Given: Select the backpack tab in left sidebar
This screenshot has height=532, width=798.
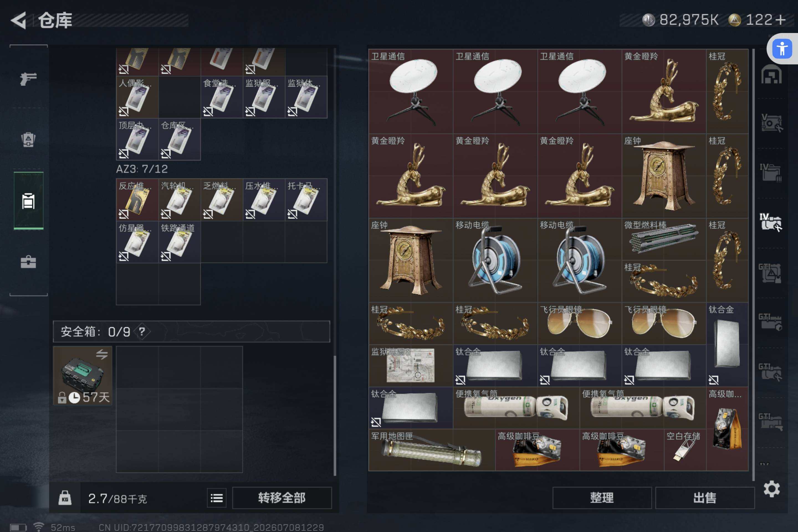Looking at the screenshot, I should pos(28,139).
